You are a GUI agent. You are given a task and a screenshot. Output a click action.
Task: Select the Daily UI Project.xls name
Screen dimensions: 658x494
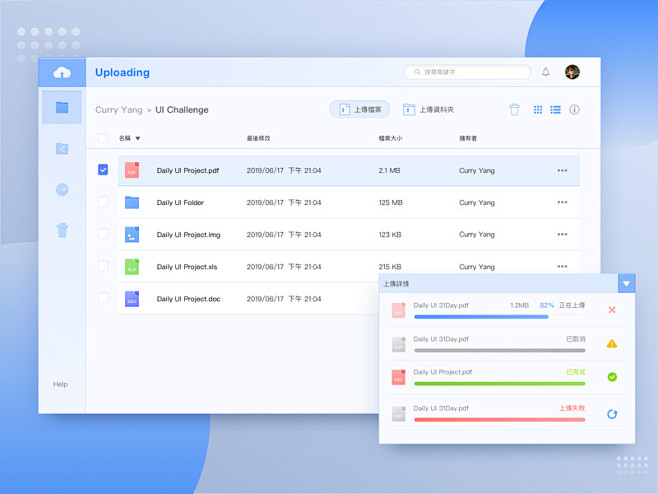pos(187,267)
